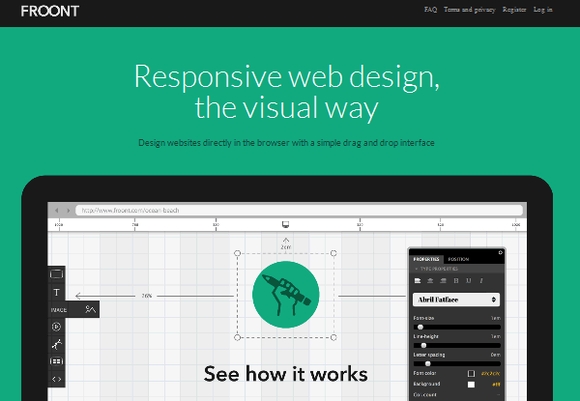Click the green fist-with-pencil image
The width and height of the screenshot is (580, 401).
pos(286,295)
